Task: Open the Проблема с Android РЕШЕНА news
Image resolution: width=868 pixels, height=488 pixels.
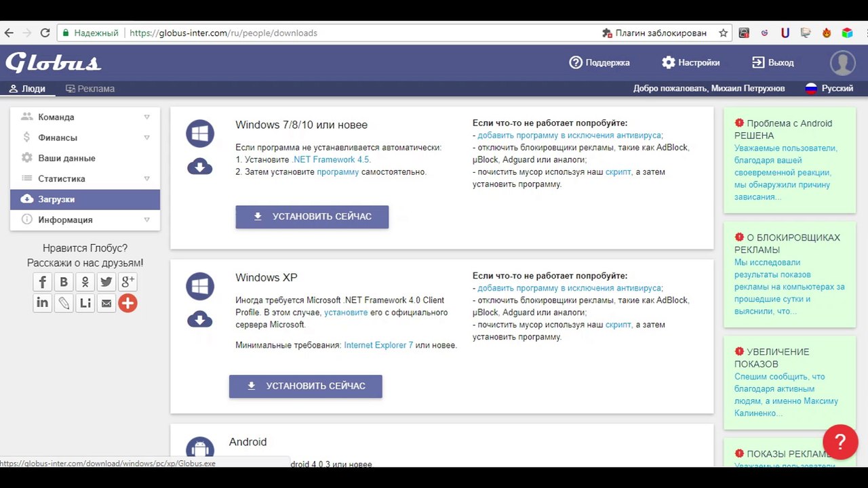Action: 789,160
